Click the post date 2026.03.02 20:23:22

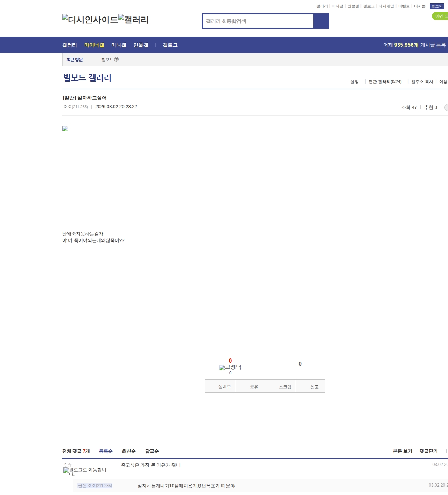pyautogui.click(x=116, y=107)
